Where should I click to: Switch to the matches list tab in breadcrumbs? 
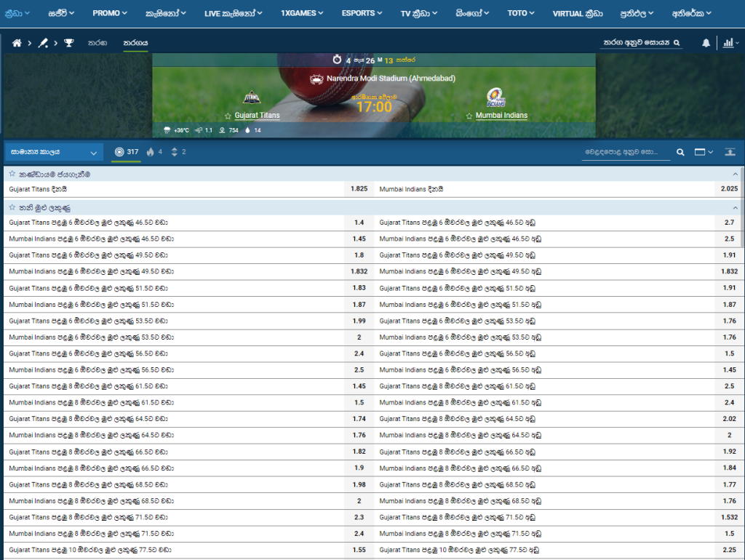coord(97,43)
